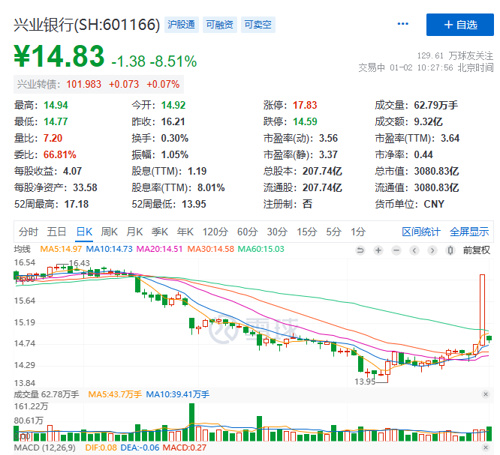Screen dimensions: 500x455
Task: Select the 年K chart tab
Action: click(185, 232)
